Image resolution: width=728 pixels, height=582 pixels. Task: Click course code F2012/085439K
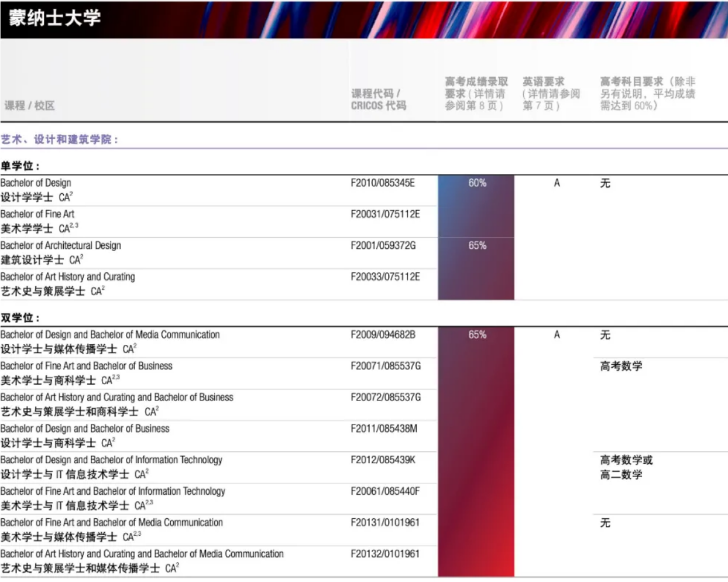383,460
